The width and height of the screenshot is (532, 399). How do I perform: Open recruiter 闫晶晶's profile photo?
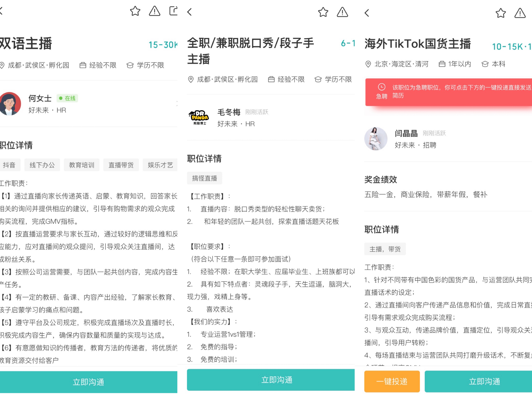coord(376,139)
